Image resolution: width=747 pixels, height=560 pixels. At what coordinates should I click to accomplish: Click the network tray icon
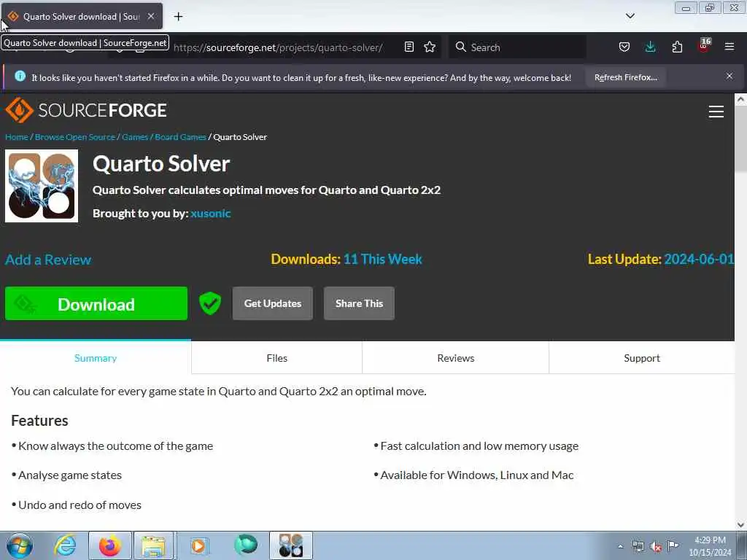(638, 547)
